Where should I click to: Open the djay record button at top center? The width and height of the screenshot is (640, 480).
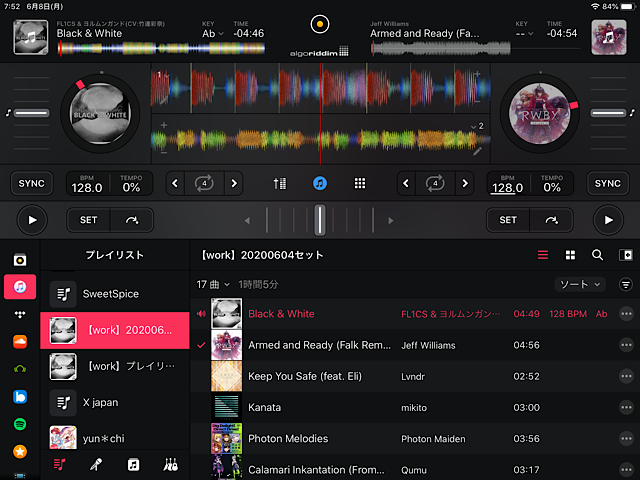[x=320, y=24]
